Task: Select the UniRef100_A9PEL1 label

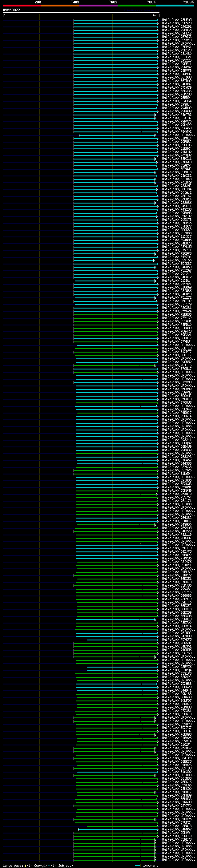Action: [x=177, y=64]
